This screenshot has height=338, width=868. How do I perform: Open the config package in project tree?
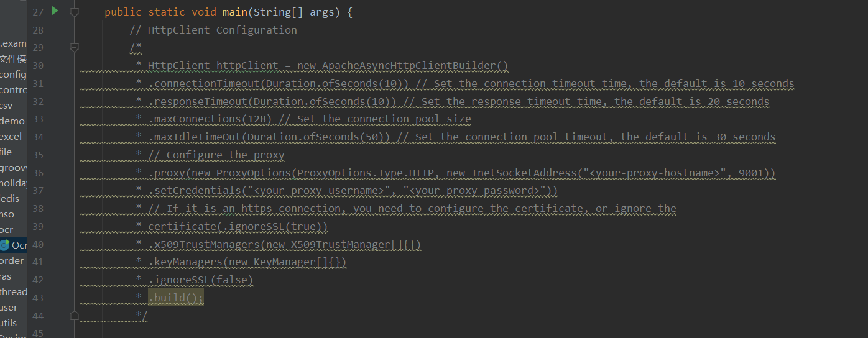click(x=13, y=75)
